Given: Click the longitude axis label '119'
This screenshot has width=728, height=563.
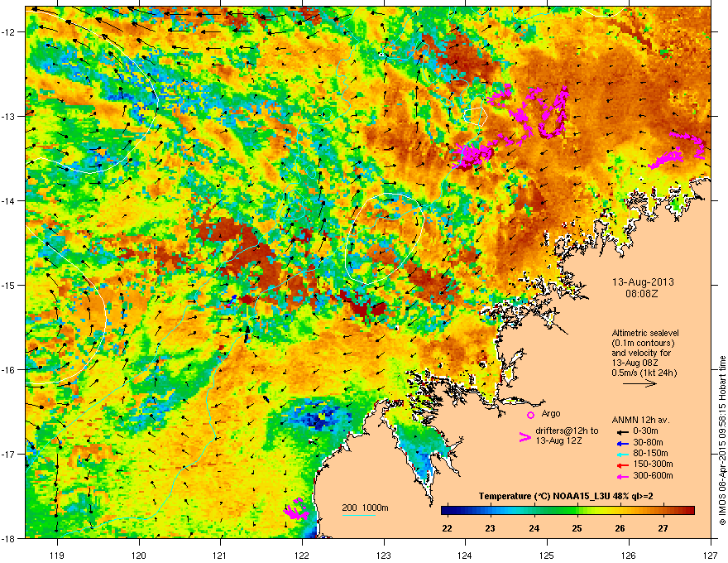Looking at the screenshot, I should 57,555.
